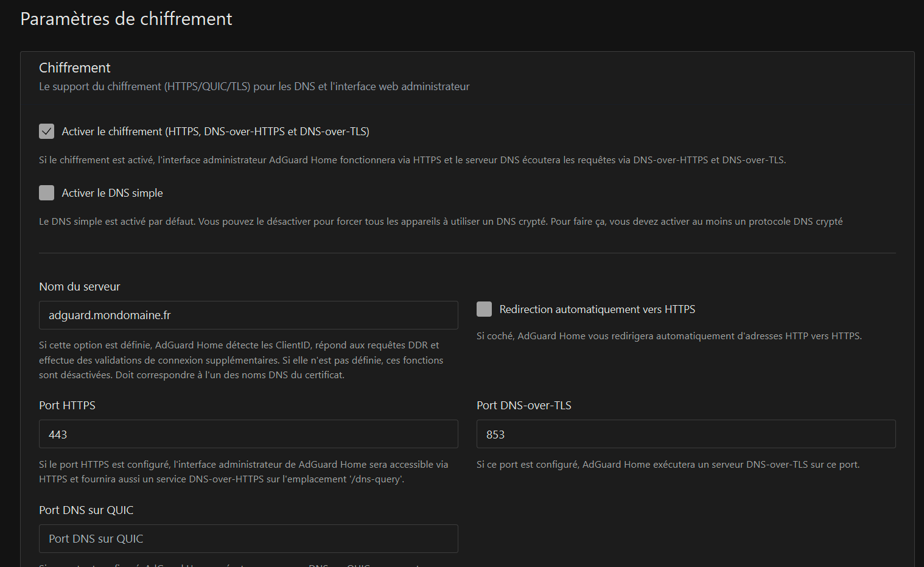Click the help text mentioning ClientID and DDR
Viewport: 924px width, 567px height.
click(x=241, y=360)
